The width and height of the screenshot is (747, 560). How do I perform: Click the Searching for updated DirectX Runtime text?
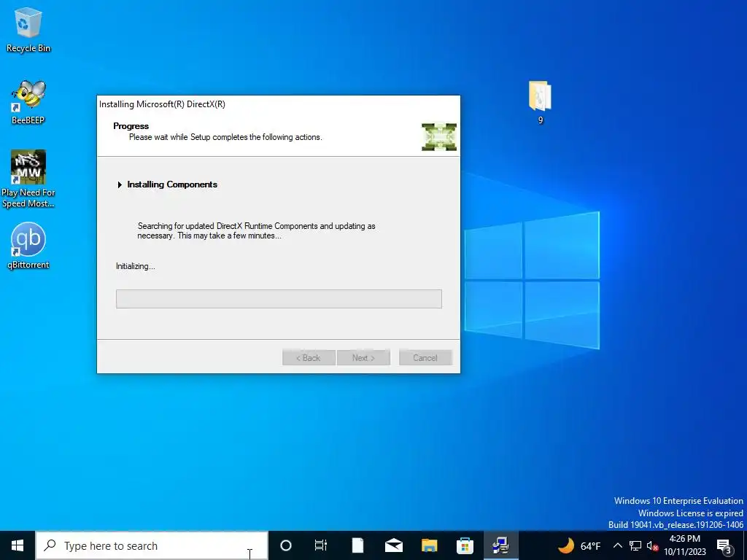pyautogui.click(x=256, y=230)
